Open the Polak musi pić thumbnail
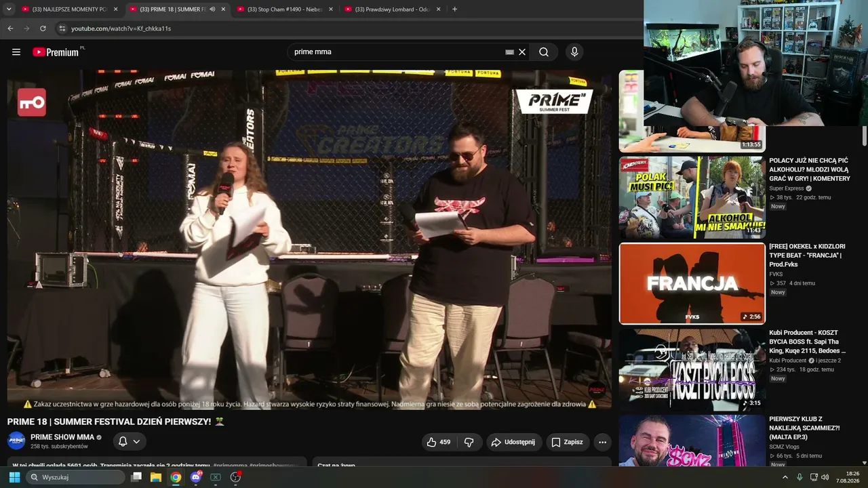Screen dimensions: 868x488 click(x=692, y=197)
